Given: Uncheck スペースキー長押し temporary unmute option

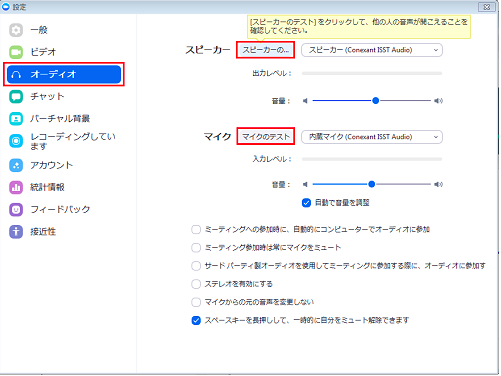Looking at the screenshot, I should tap(196, 320).
